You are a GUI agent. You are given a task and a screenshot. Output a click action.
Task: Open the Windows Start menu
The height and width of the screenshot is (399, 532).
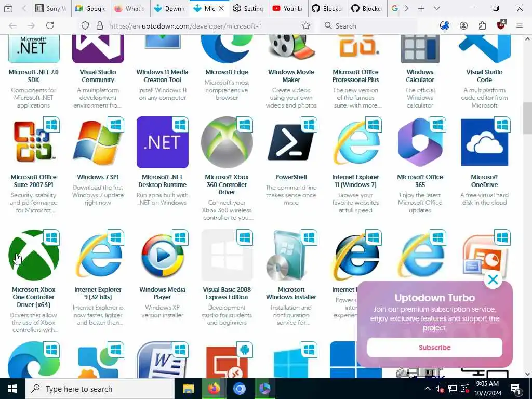(12, 389)
